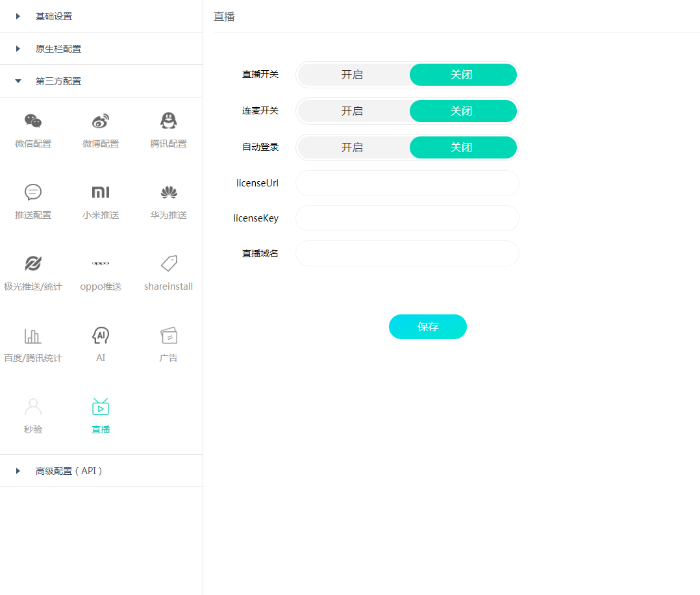The height and width of the screenshot is (595, 700).
Task: Select the 小米推送 MI icon
Action: pos(101,192)
